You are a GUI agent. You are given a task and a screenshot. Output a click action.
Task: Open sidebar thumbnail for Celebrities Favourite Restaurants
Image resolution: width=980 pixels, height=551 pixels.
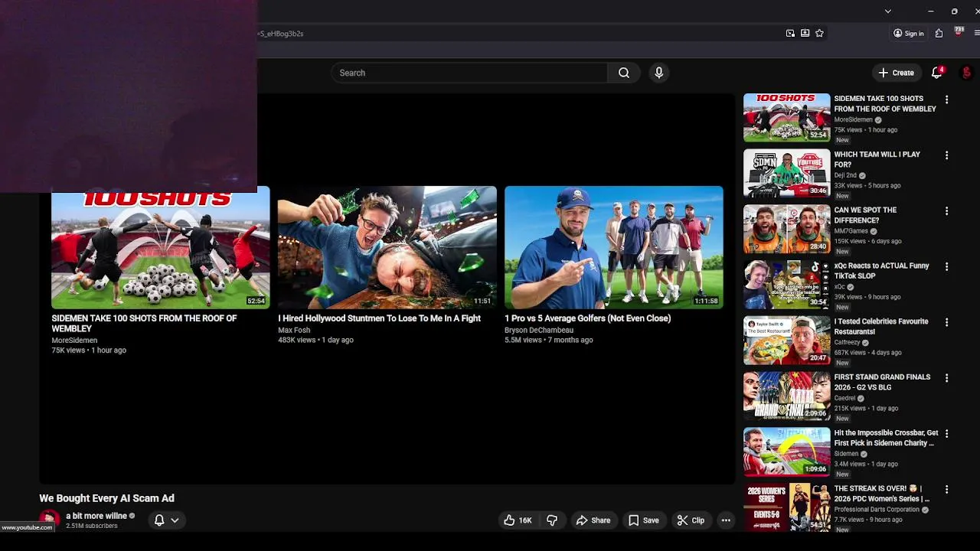(x=786, y=341)
